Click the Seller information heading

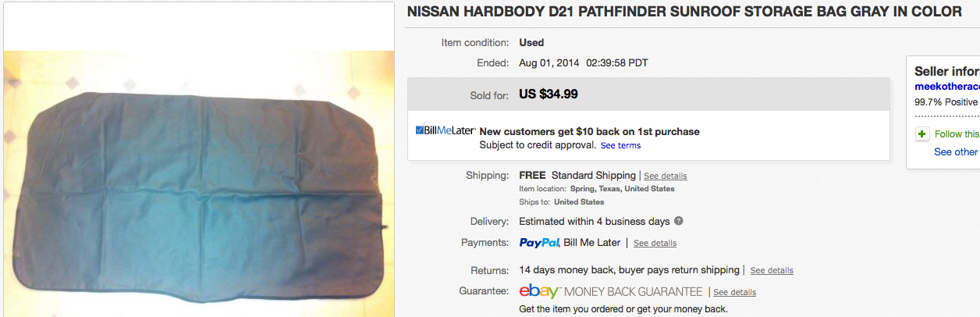click(x=946, y=70)
